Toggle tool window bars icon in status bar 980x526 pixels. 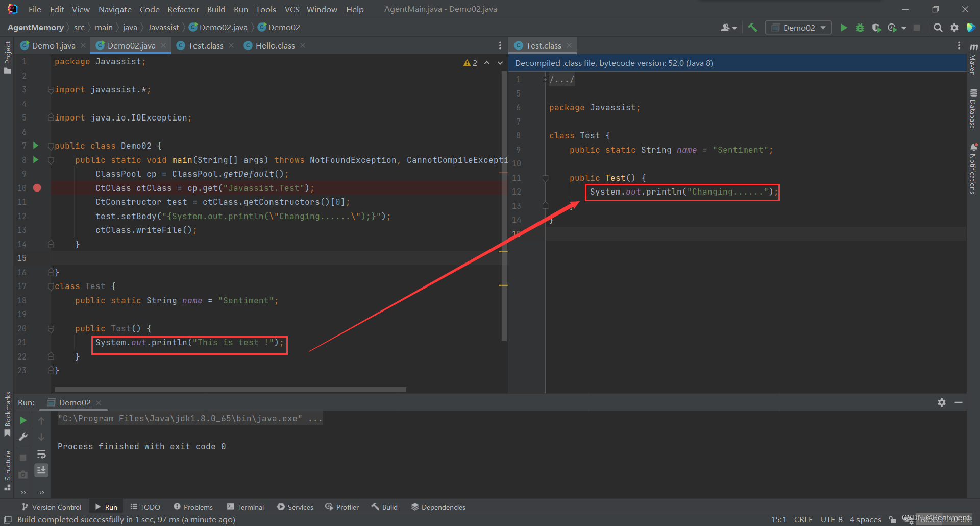point(8,519)
